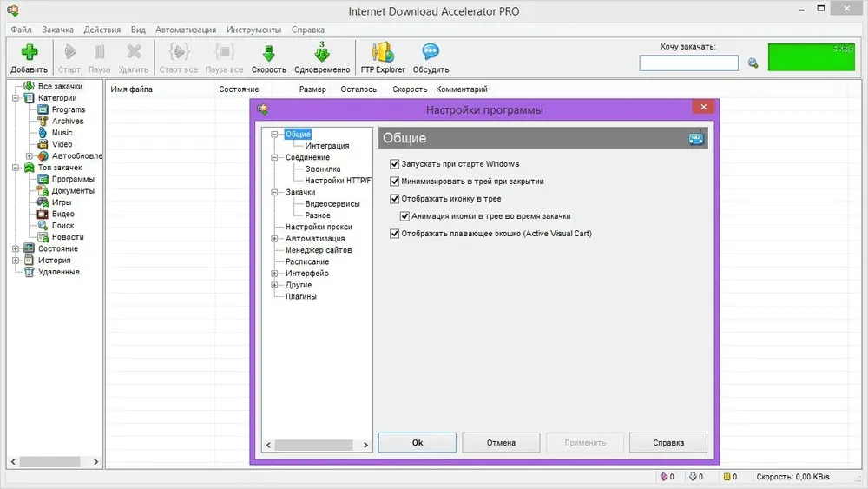Open the Закачка menu
The image size is (868, 489).
pos(57,30)
